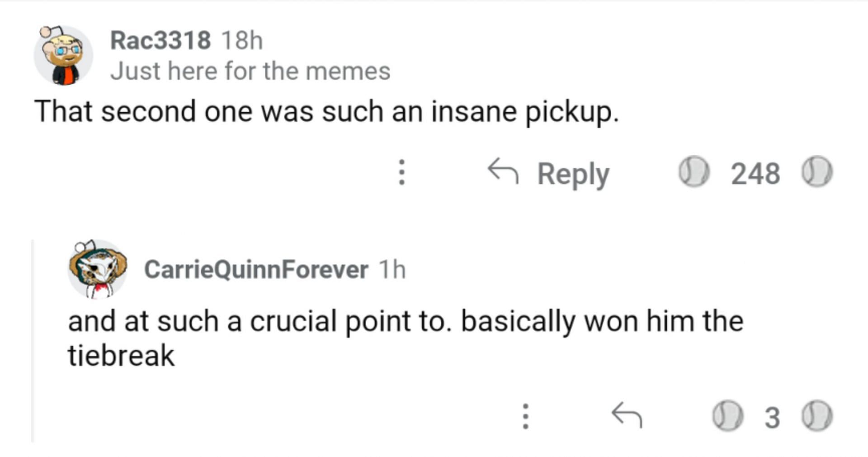The width and height of the screenshot is (868, 457).
Task: Upvote CarrieQuinnForever's reply
Action: (728, 416)
